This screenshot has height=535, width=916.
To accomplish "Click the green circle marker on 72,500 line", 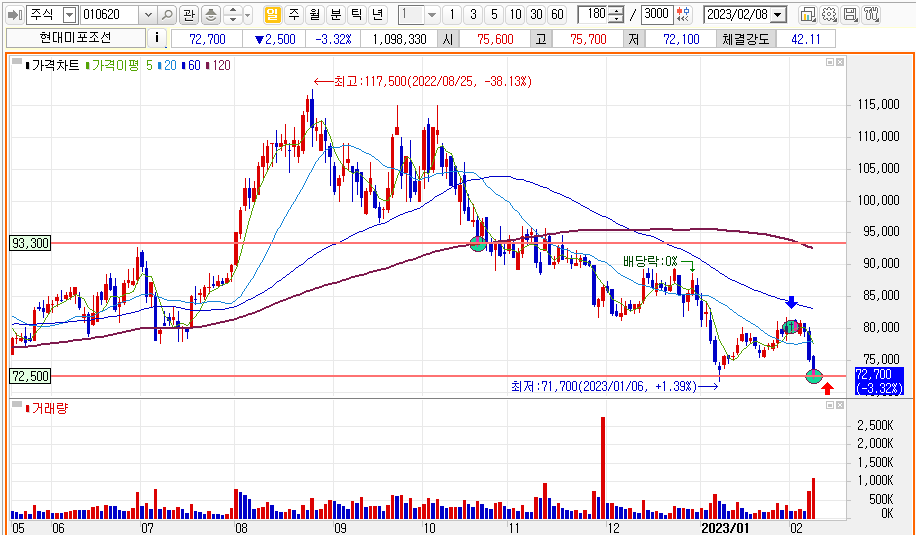I will tap(814, 376).
